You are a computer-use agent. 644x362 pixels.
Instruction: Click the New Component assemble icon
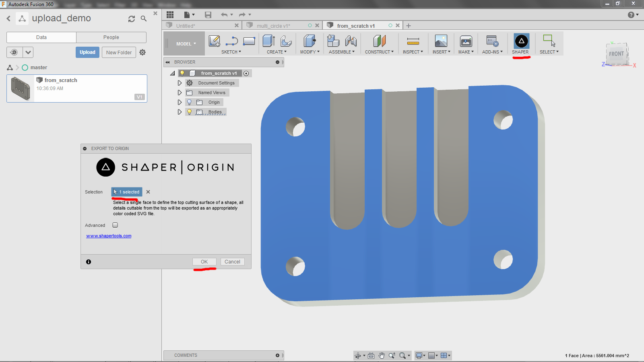pyautogui.click(x=333, y=41)
